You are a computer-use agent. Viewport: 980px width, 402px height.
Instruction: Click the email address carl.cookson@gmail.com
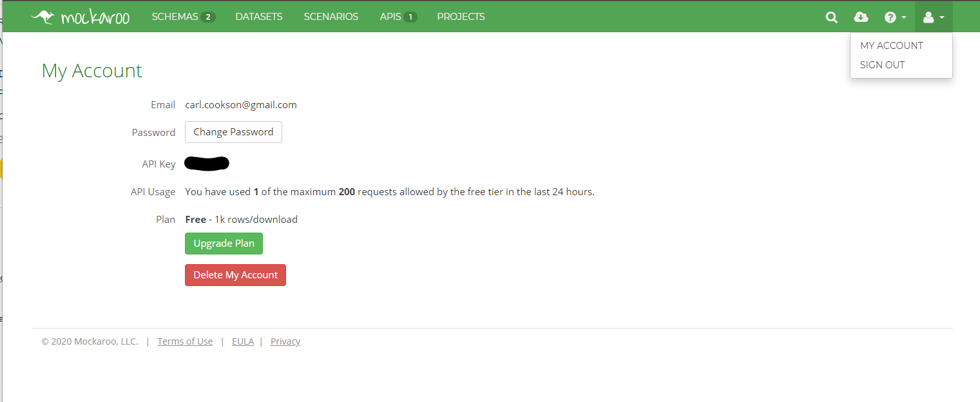tap(241, 104)
